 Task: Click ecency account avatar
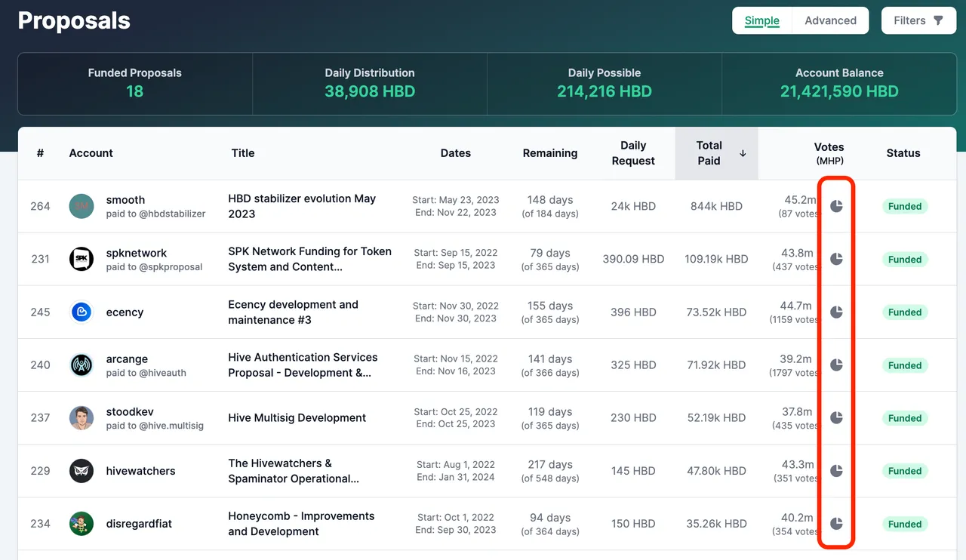(x=82, y=312)
